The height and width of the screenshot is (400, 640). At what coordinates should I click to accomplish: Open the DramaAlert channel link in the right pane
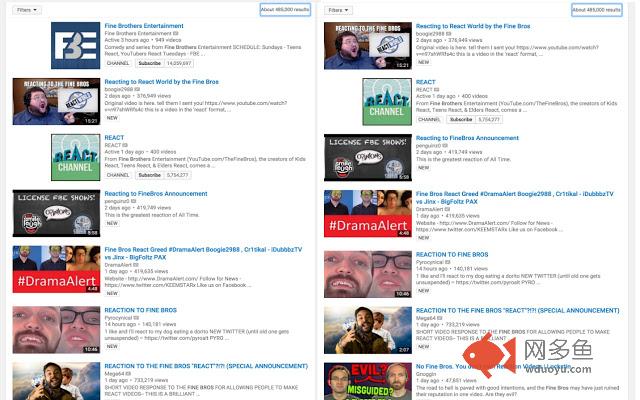[429, 209]
